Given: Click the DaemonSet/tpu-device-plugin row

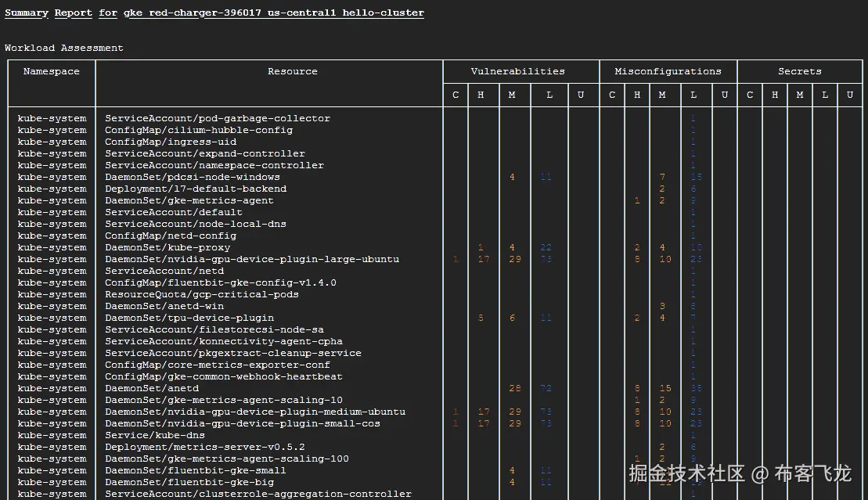Looking at the screenshot, I should click(189, 317).
